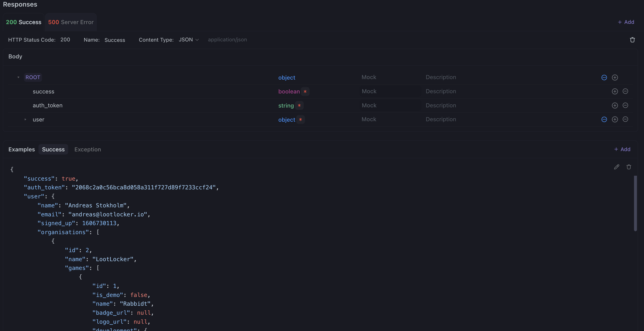This screenshot has height=331, width=644.
Task: Collapse the ROOT node tree arrow
Action: (x=18, y=77)
